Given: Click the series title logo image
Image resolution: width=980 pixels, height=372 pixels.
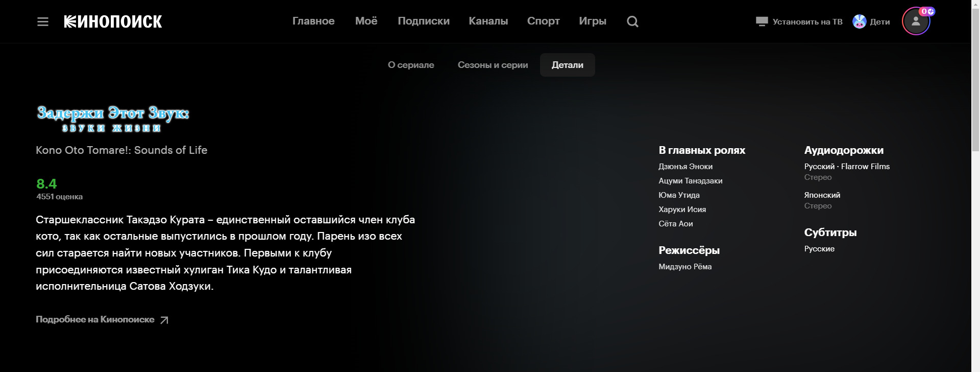Looking at the screenshot, I should pyautogui.click(x=113, y=119).
